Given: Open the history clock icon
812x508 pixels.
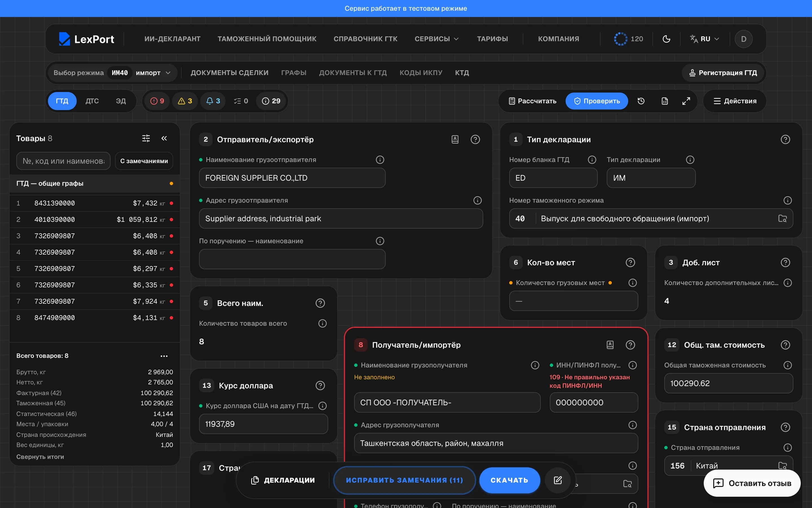Looking at the screenshot, I should click(x=641, y=101).
